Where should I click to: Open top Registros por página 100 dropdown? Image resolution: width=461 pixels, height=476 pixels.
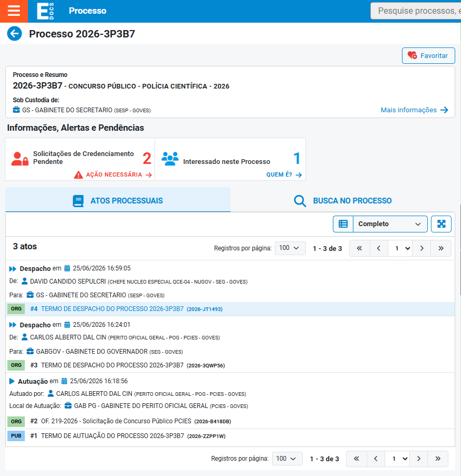coord(290,248)
